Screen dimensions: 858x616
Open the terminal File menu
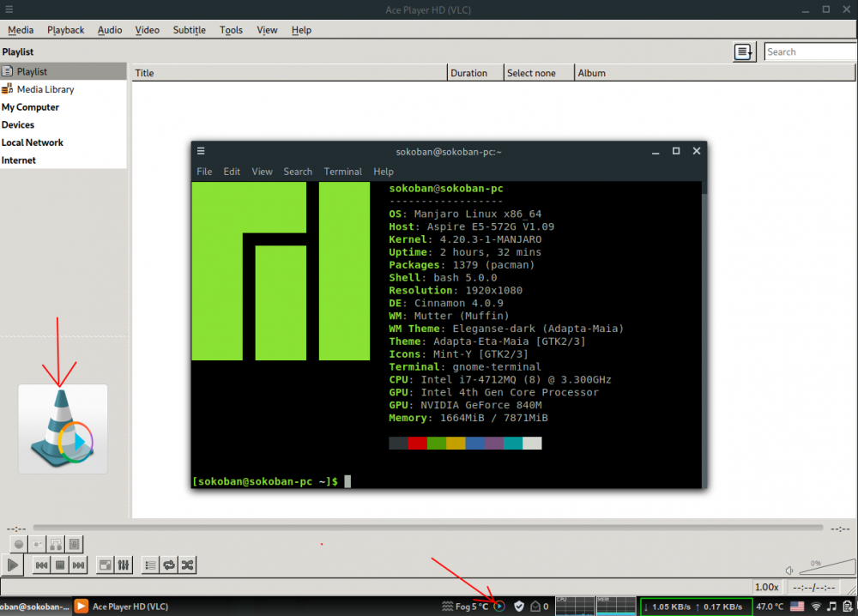[x=204, y=172]
